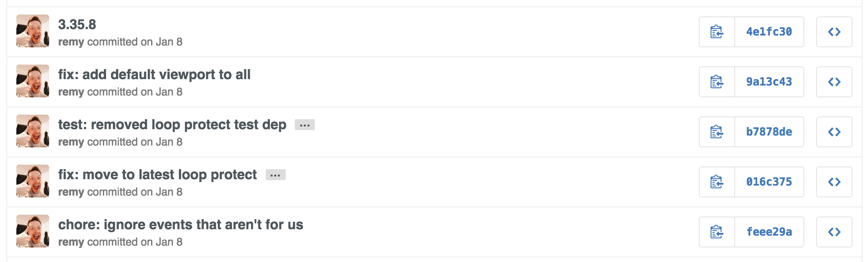
Task: Browse repository at commit 016c375
Action: click(834, 182)
